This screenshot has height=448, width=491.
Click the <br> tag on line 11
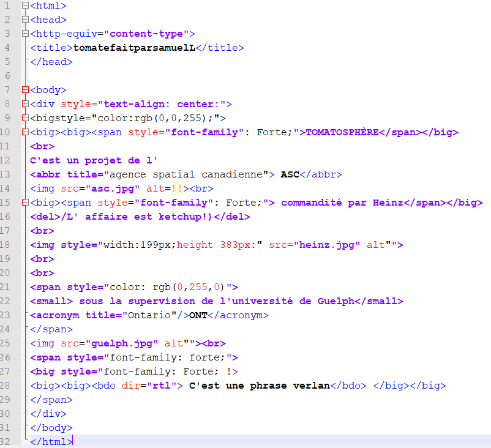tap(42, 146)
